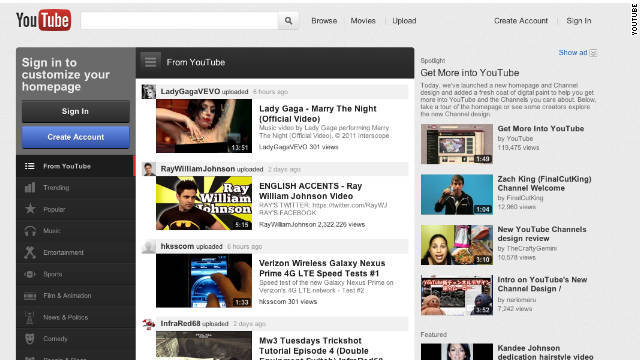This screenshot has width=640, height=360.
Task: Click the News & Politics icon
Action: tap(29, 318)
